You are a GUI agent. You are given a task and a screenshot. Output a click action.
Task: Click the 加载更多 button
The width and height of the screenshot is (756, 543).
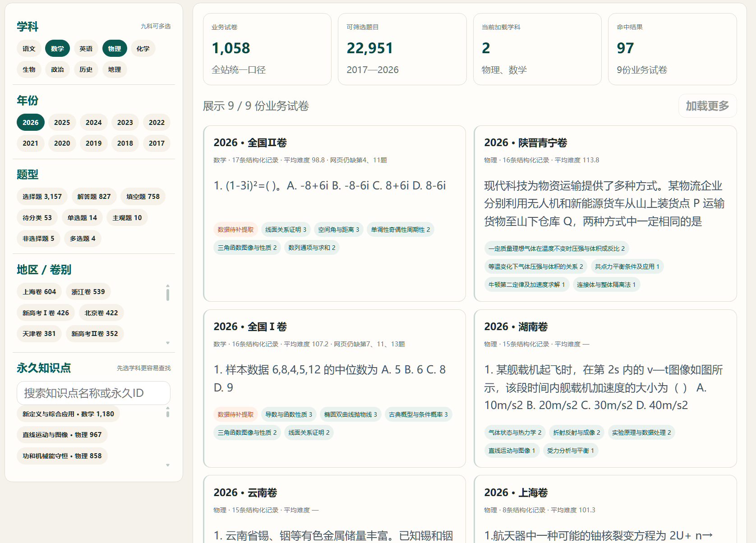point(707,106)
